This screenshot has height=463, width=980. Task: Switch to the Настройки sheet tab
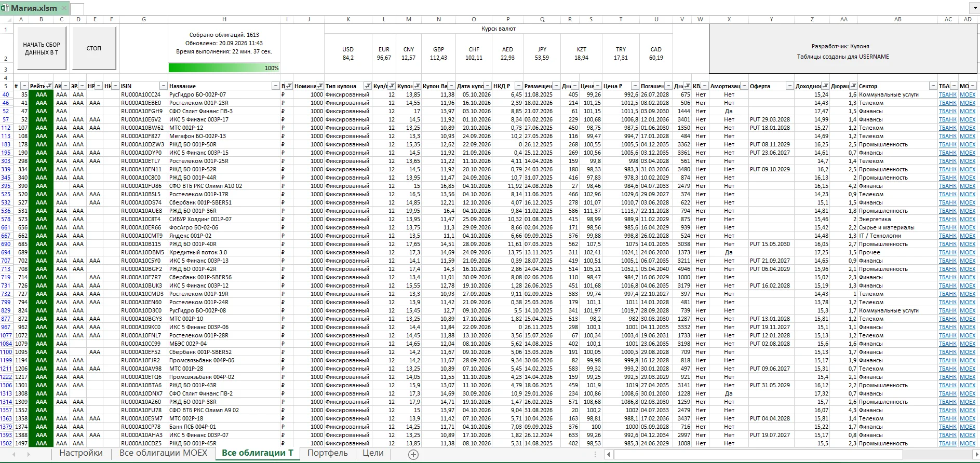tap(81, 453)
